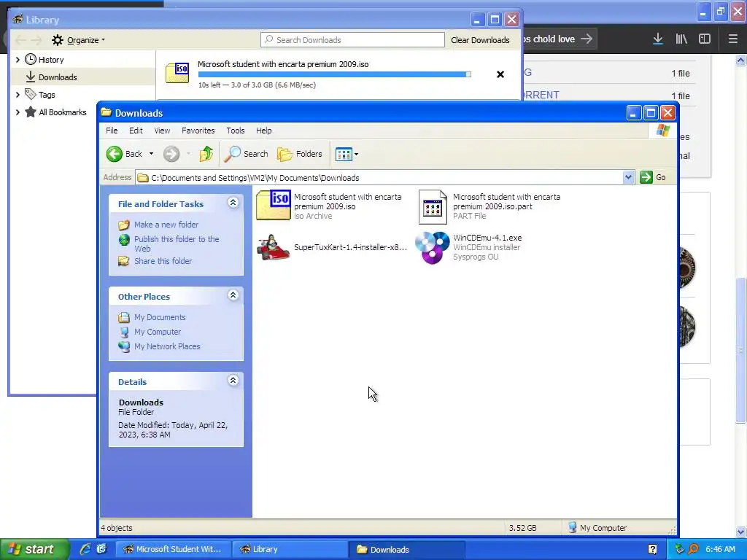
Task: Click the help question mark tray icon
Action: [652, 549]
